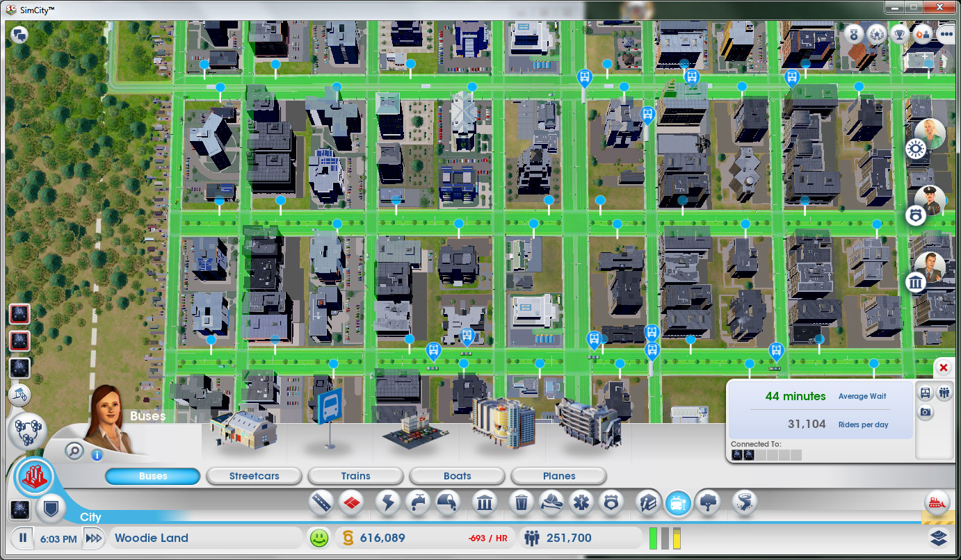Image resolution: width=961 pixels, height=560 pixels.
Task: Click the city name Woodie Land
Action: click(152, 538)
